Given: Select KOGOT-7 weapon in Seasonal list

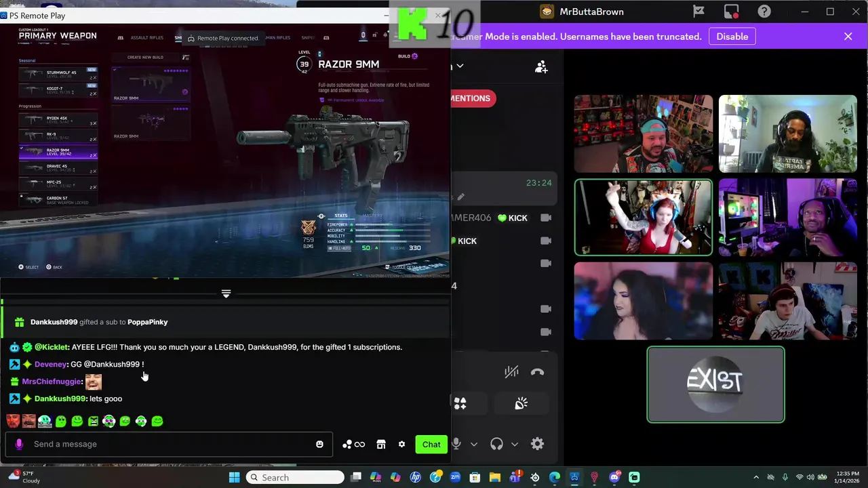Looking at the screenshot, I should (x=58, y=90).
